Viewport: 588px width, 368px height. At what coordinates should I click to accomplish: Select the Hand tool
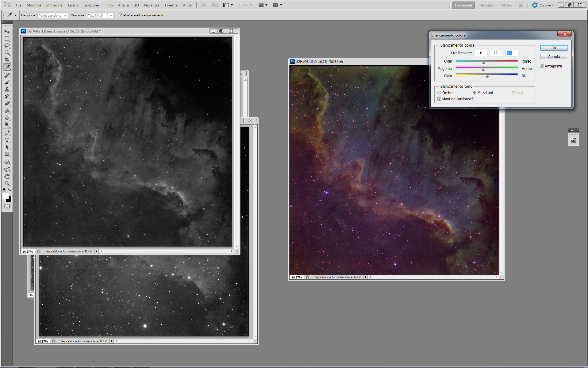click(7, 176)
